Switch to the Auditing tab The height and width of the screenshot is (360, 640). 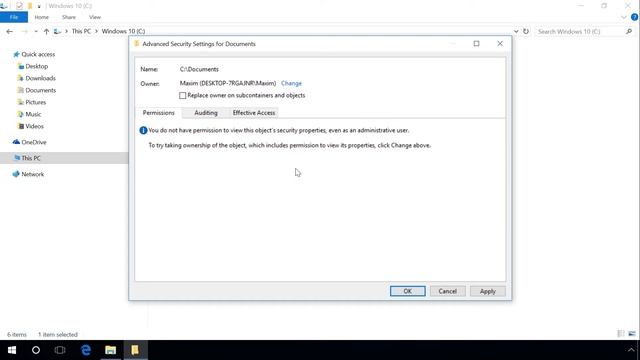tap(206, 113)
